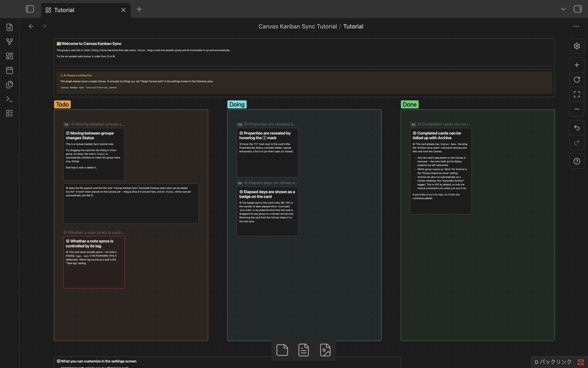This screenshot has height=368, width=588.
Task: Select the Todo group label
Action: click(x=62, y=105)
